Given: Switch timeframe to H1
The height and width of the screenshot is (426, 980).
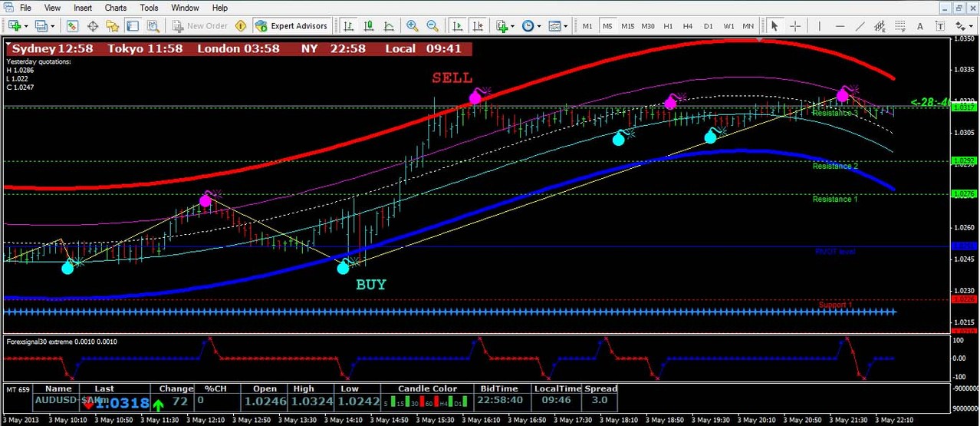Looking at the screenshot, I should (x=668, y=25).
